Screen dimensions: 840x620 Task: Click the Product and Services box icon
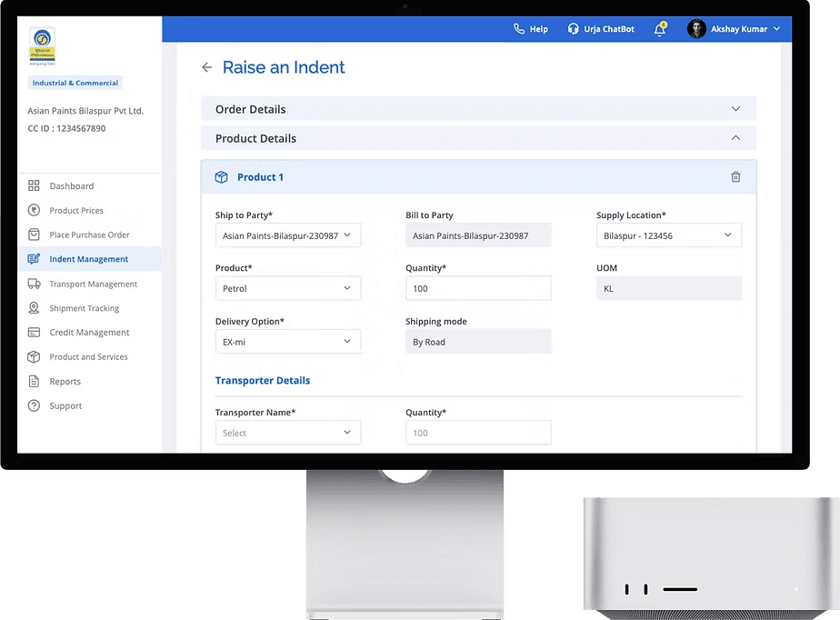34,356
